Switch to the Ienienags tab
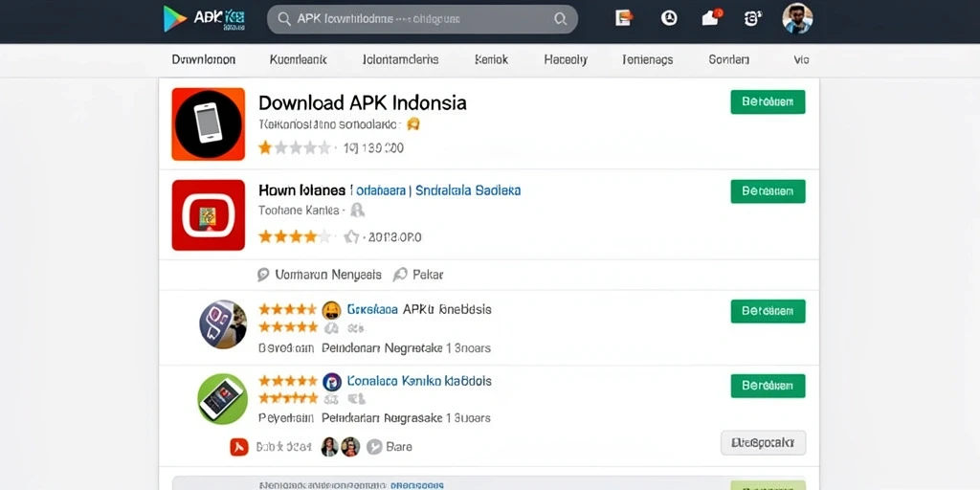The width and height of the screenshot is (980, 490). [x=648, y=60]
